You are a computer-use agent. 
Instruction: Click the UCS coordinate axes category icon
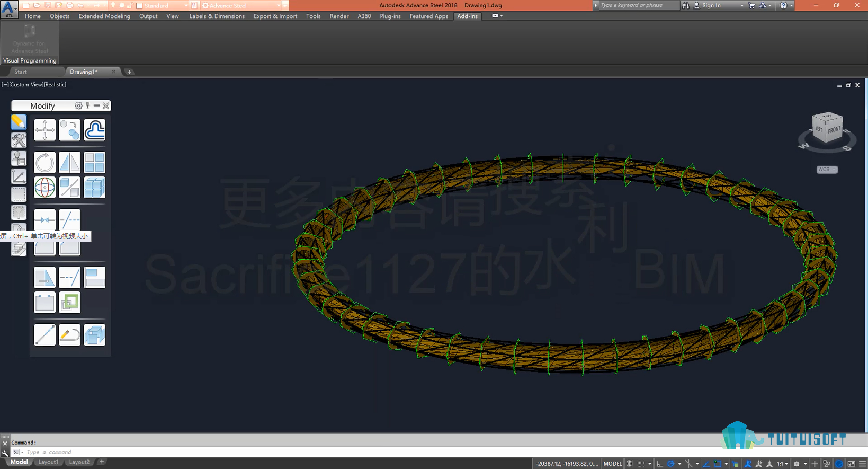[x=19, y=176]
